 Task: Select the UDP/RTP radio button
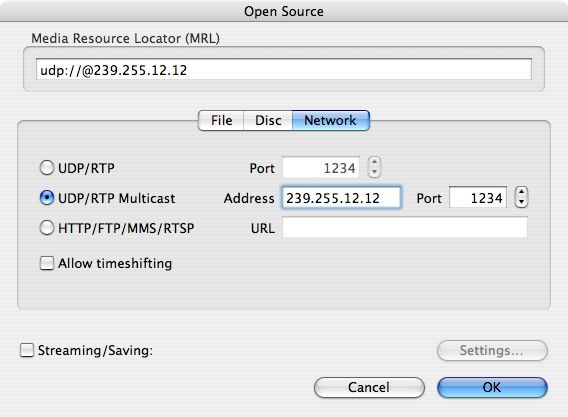pyautogui.click(x=47, y=168)
